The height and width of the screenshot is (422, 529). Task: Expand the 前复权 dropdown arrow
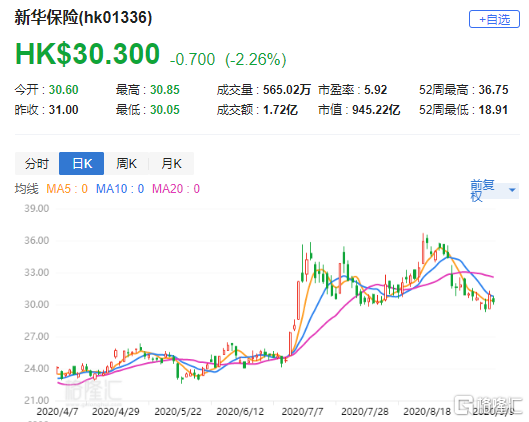pyautogui.click(x=512, y=190)
